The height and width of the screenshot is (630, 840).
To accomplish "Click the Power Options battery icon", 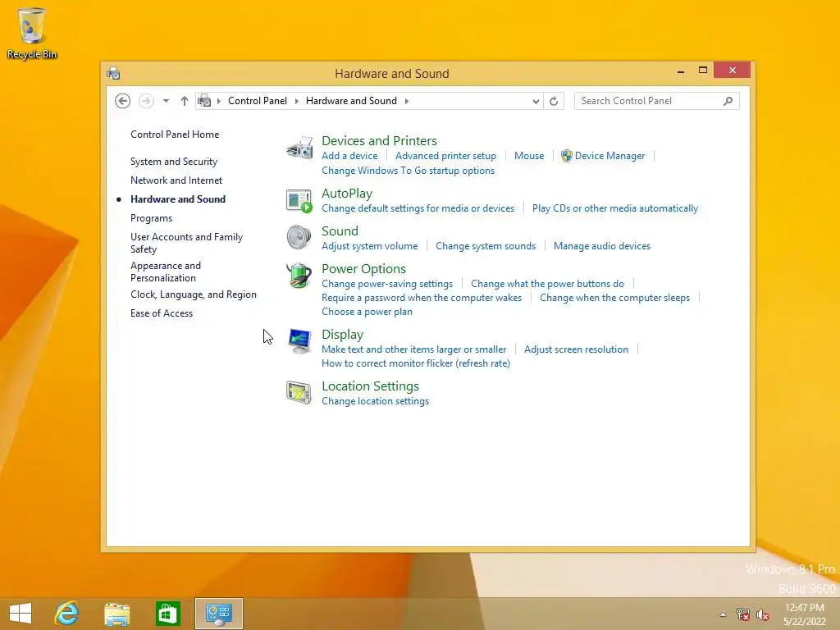I will pyautogui.click(x=299, y=276).
